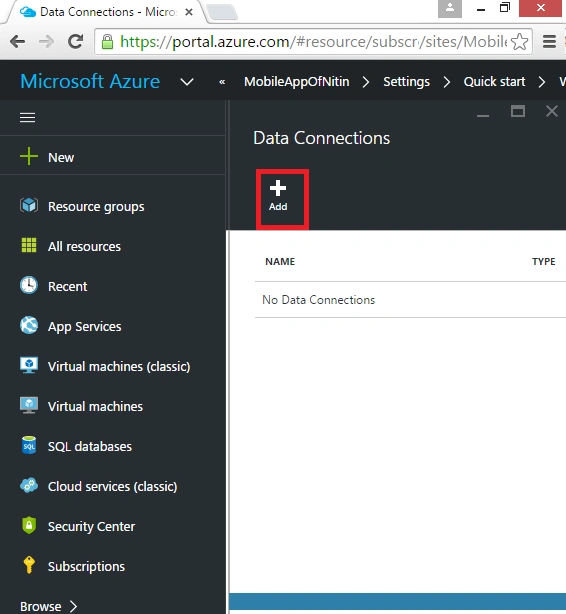Viewport: 566px width, 614px height.
Task: Click the Recent clock icon
Action: pos(29,285)
